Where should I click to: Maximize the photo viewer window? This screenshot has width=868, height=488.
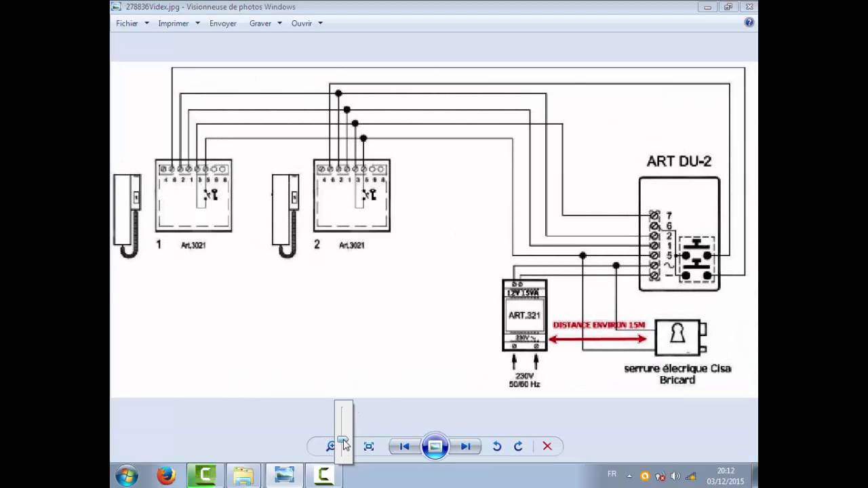click(728, 7)
